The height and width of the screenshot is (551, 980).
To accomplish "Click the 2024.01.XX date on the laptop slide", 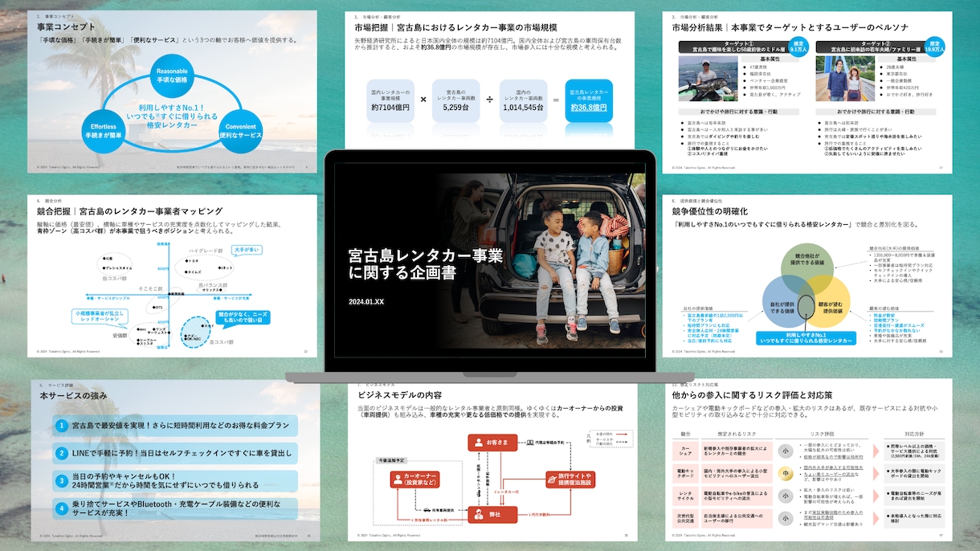I will pyautogui.click(x=366, y=302).
